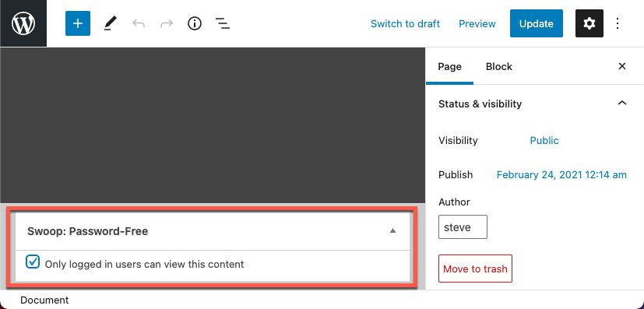The image size is (644, 309).
Task: Show document details info icon
Action: pos(195,24)
